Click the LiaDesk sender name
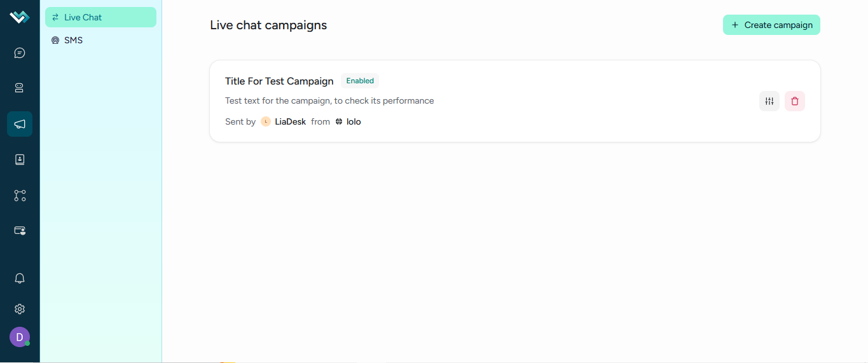The width and height of the screenshot is (868, 363). click(x=290, y=121)
